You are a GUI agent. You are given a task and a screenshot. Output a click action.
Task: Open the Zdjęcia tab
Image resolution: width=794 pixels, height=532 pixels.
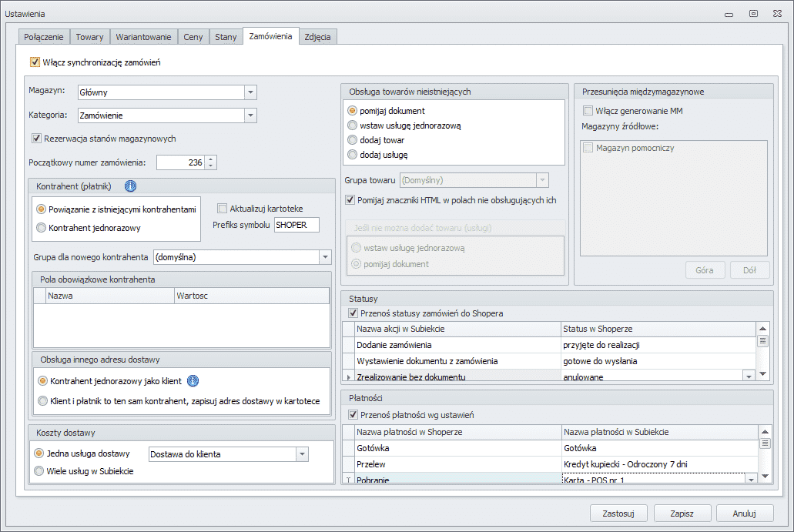coord(317,37)
